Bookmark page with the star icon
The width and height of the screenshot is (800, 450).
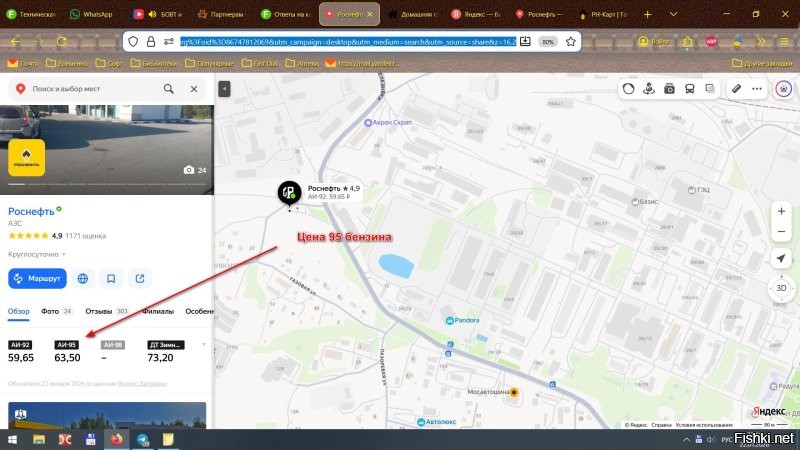point(571,42)
